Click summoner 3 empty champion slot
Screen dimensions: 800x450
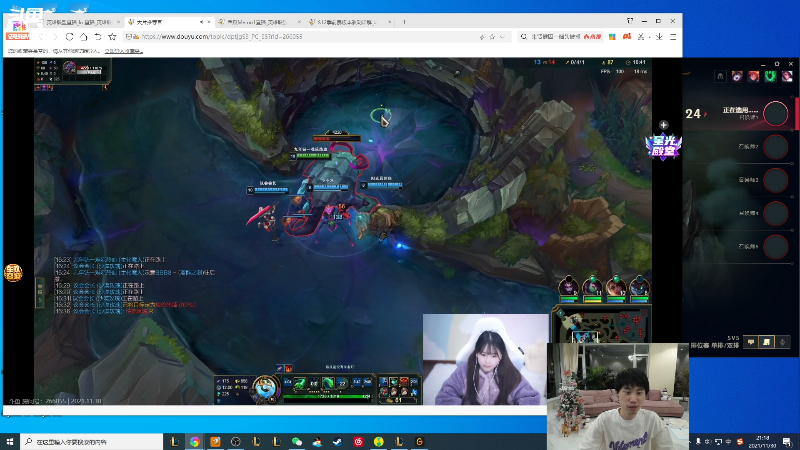click(x=776, y=180)
